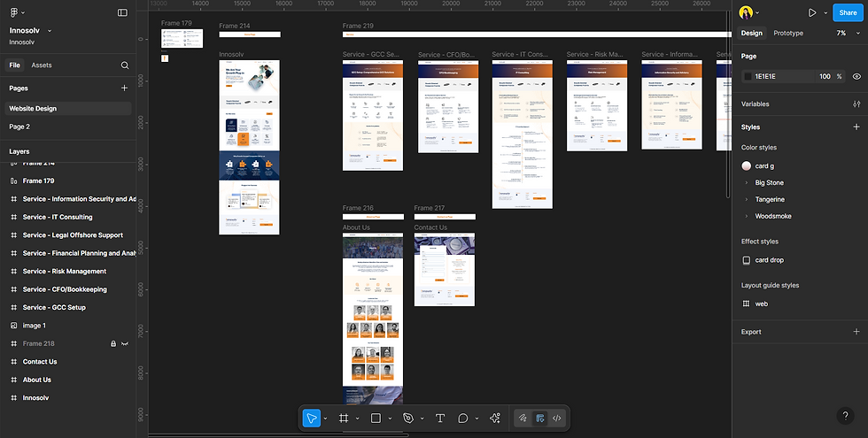Click the card drop effect style icon
868x438 pixels.
pos(746,260)
